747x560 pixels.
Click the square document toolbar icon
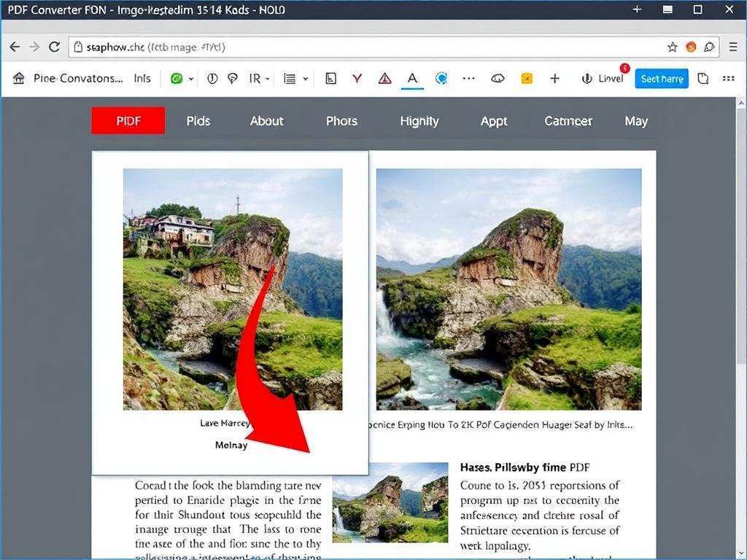click(x=330, y=79)
